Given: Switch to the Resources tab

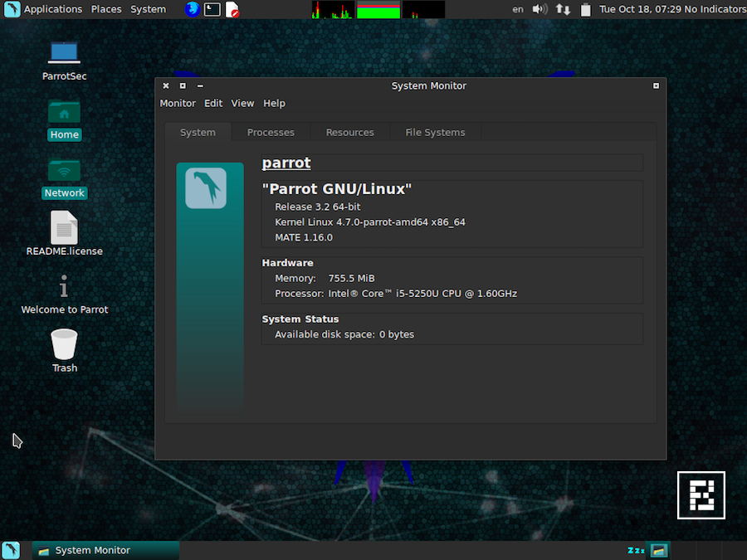Looking at the screenshot, I should click(x=349, y=133).
